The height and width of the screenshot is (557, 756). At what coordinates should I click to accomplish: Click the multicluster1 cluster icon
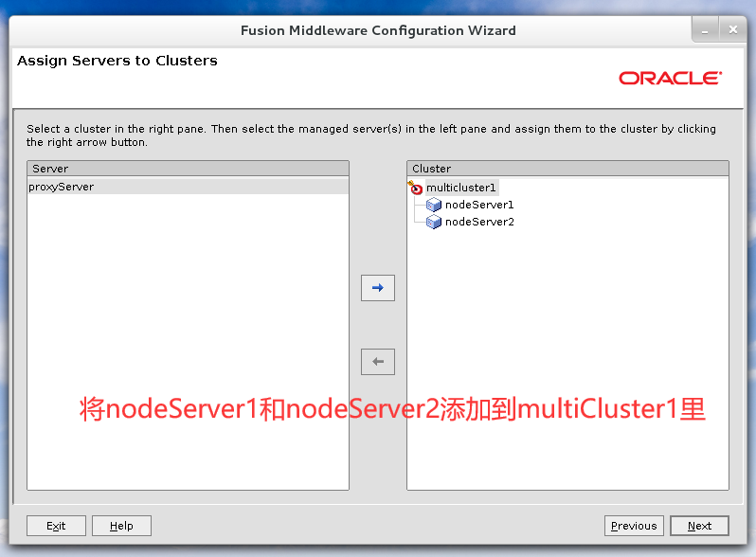[415, 188]
